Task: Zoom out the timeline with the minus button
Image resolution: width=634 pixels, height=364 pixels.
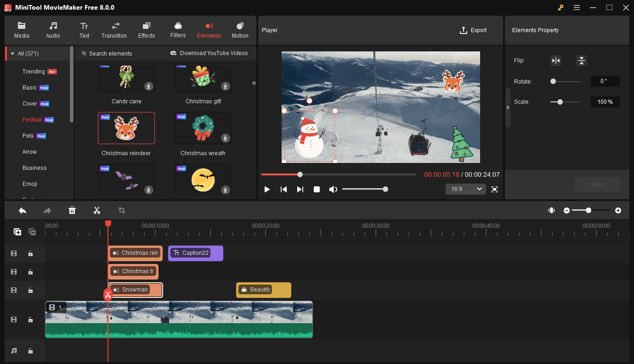Action: click(x=566, y=210)
